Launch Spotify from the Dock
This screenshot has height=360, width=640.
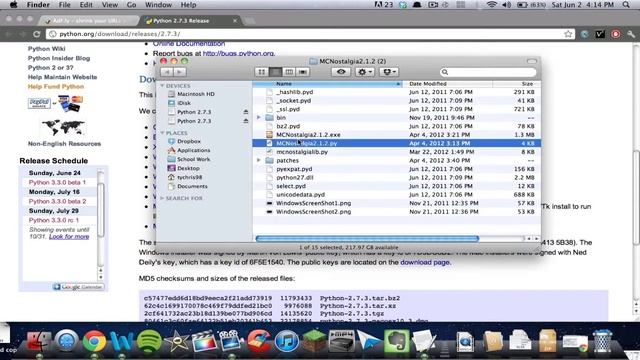tap(149, 341)
